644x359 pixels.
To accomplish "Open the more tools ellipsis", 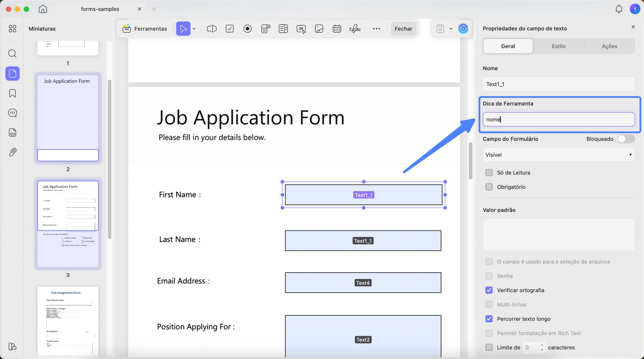I will (x=377, y=29).
